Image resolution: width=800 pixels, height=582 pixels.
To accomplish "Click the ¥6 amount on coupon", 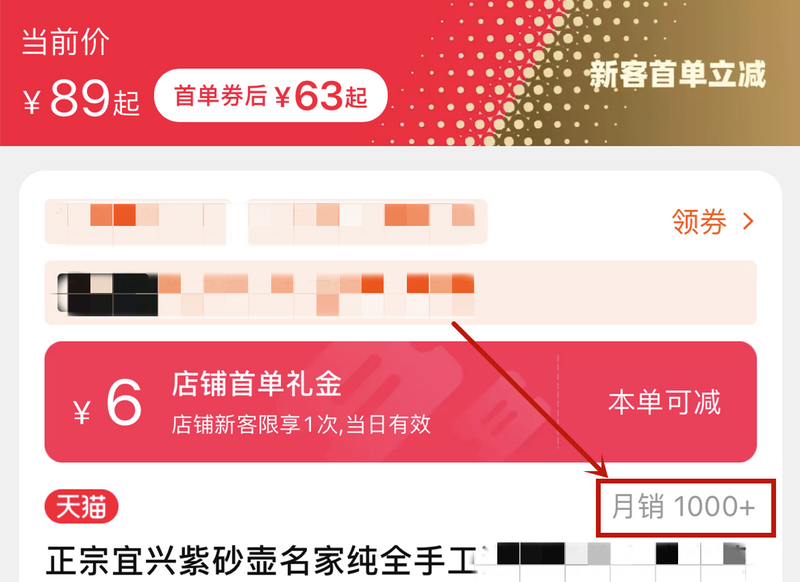I will (108, 402).
